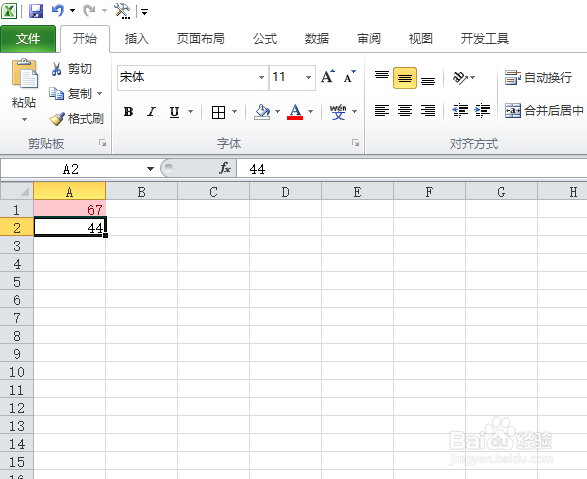Click the Name Box showing A2
The height and width of the screenshot is (479, 587).
click(71, 169)
